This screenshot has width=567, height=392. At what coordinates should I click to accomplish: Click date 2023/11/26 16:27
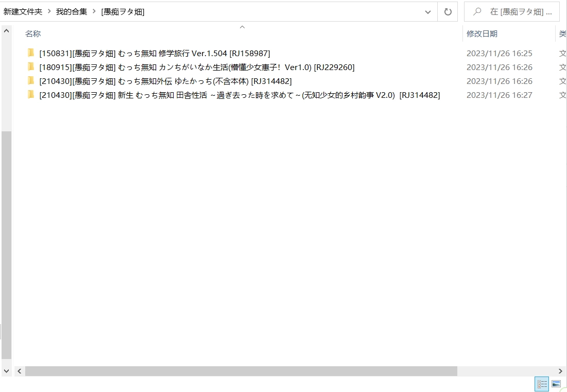pos(500,95)
